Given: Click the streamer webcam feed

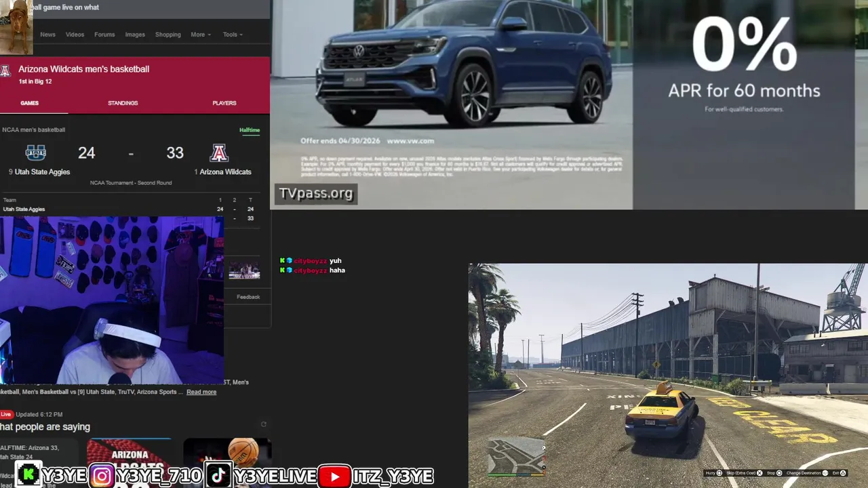Looking at the screenshot, I should (x=112, y=300).
